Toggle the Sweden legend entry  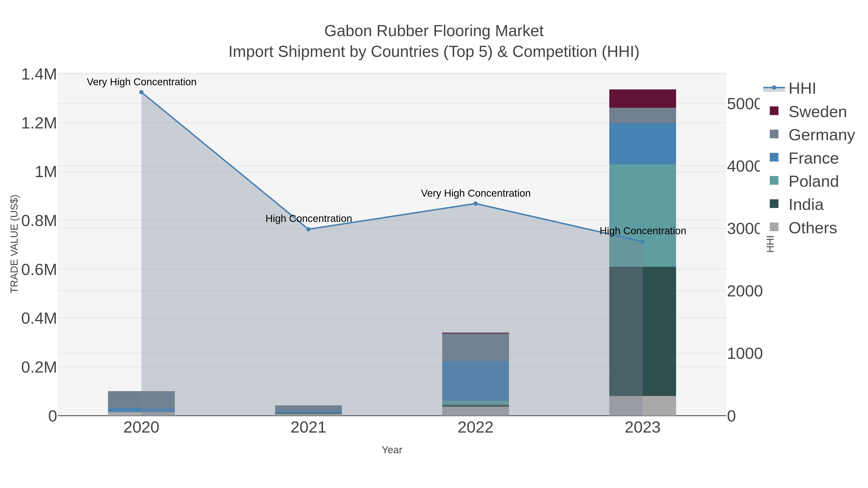[x=808, y=112]
